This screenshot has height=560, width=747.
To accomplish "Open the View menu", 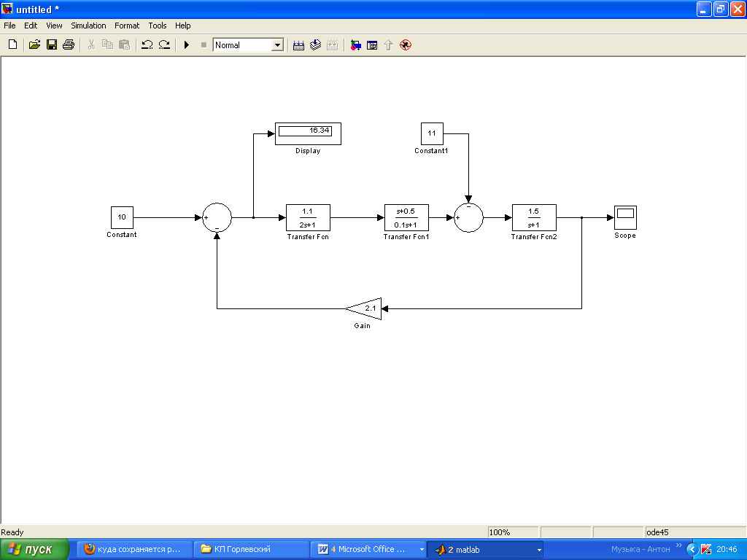I will [x=54, y=26].
